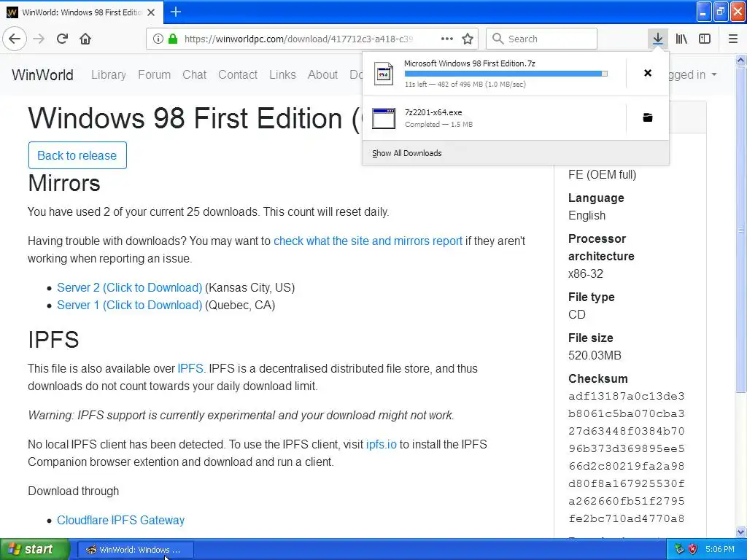Screen dimensions: 747x560
Task: Click the security shield tray icon
Action: click(x=692, y=549)
